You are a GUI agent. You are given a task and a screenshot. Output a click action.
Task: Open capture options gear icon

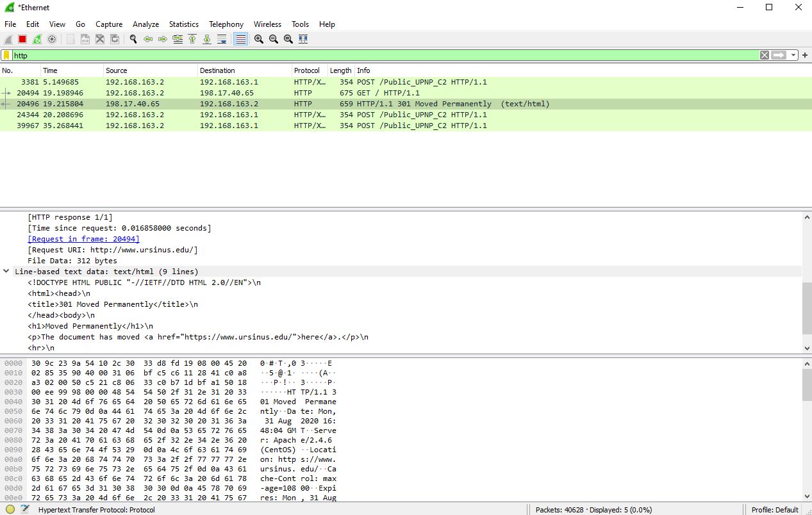52,39
